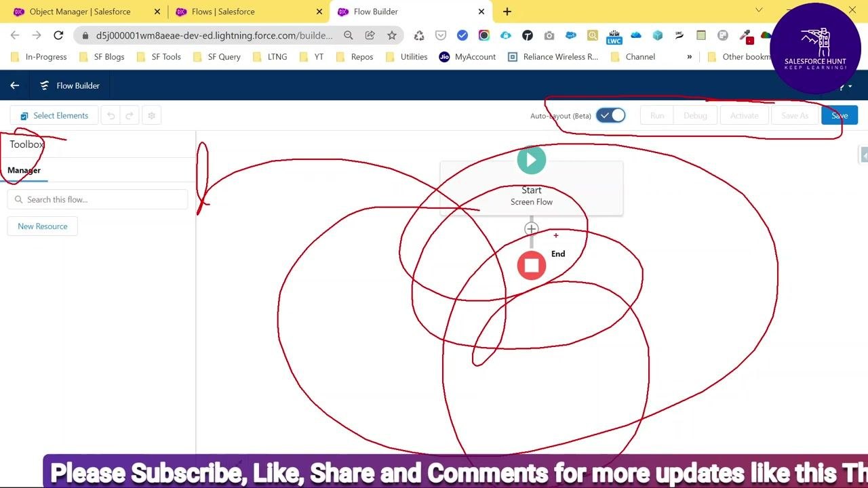Open the In-Progress bookmarks folder

click(x=39, y=57)
